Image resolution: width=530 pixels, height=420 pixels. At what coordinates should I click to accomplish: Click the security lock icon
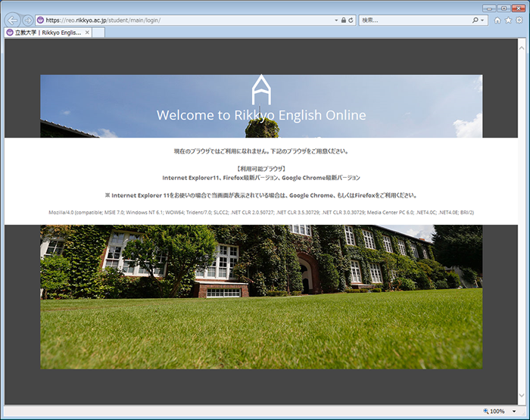click(344, 20)
